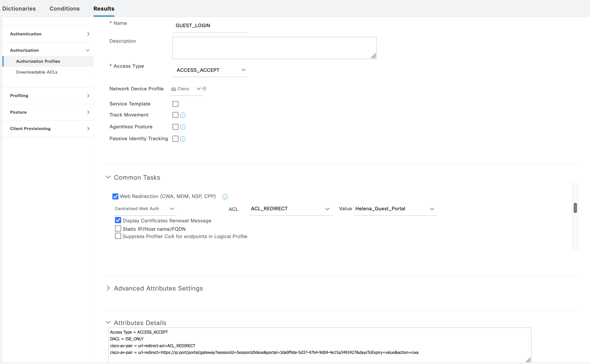Open Downloadable ACLs in sidebar
Image resolution: width=590 pixels, height=364 pixels.
click(37, 72)
